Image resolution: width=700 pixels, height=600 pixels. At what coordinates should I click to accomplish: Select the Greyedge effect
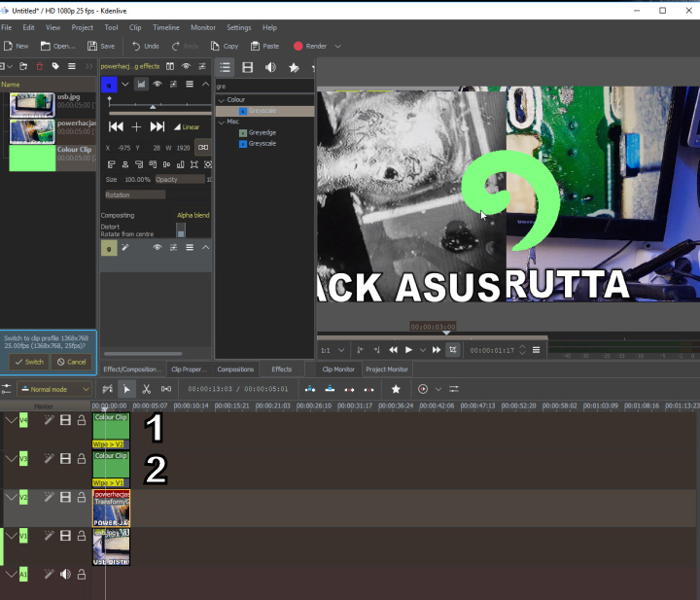262,132
